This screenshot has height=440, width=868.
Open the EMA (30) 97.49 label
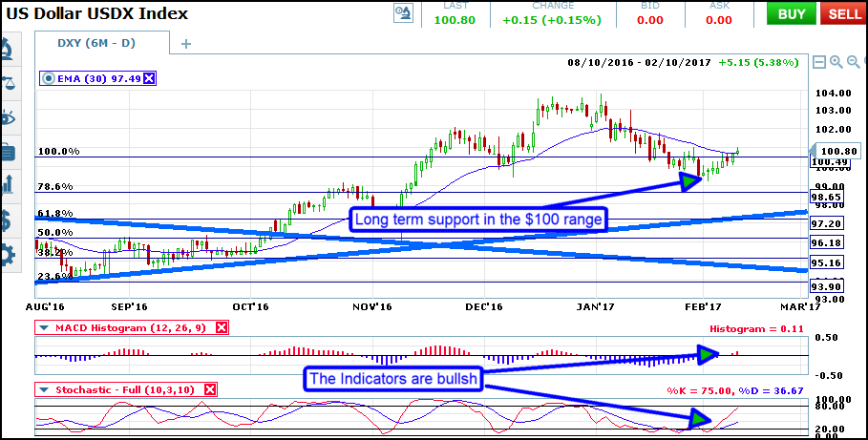[x=99, y=78]
